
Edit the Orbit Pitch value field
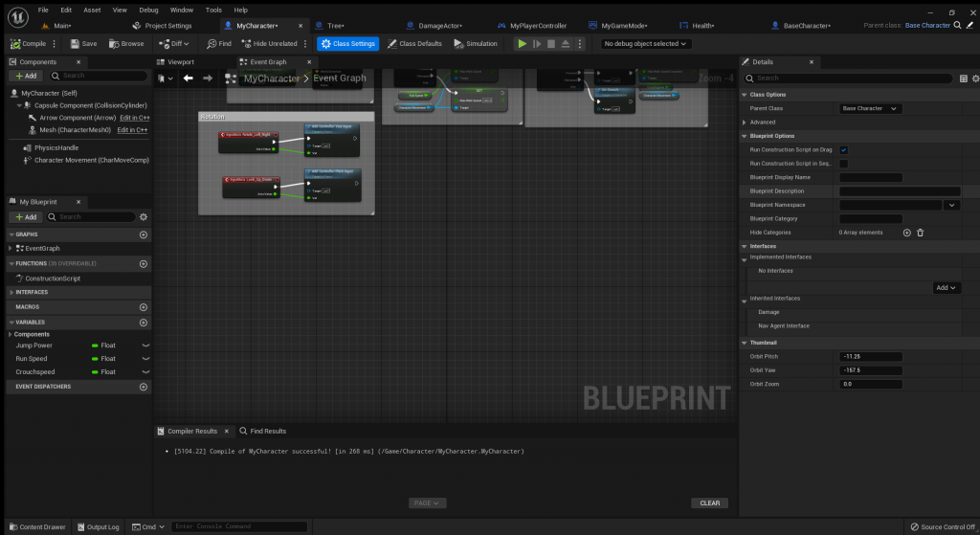coord(870,357)
